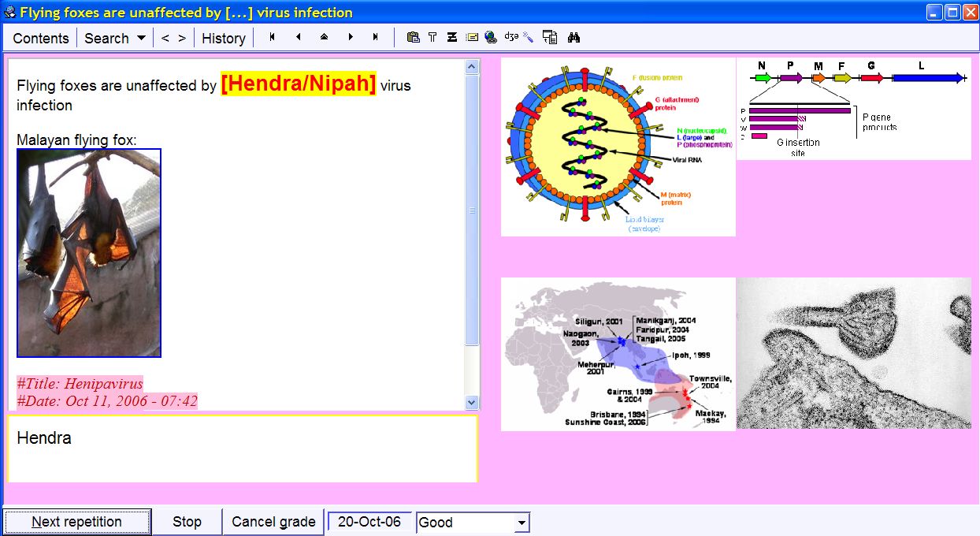980x536 pixels.
Task: Click in the Hendra answer text field
Action: point(242,448)
